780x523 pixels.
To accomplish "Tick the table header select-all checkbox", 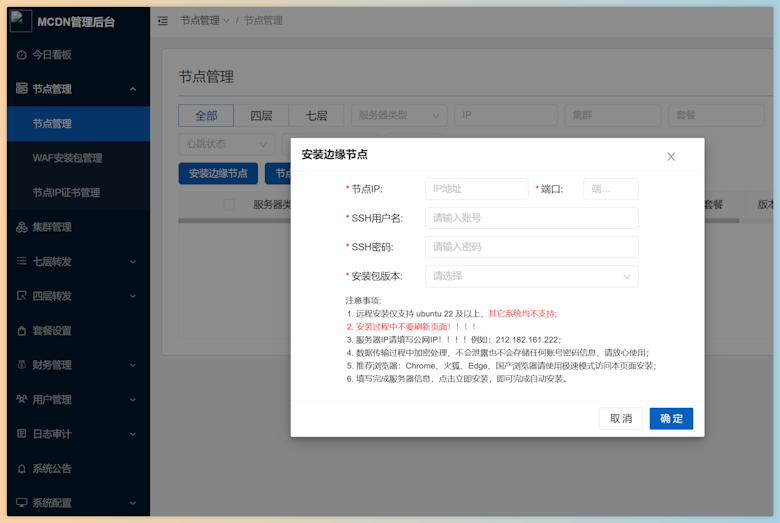I will tap(229, 205).
